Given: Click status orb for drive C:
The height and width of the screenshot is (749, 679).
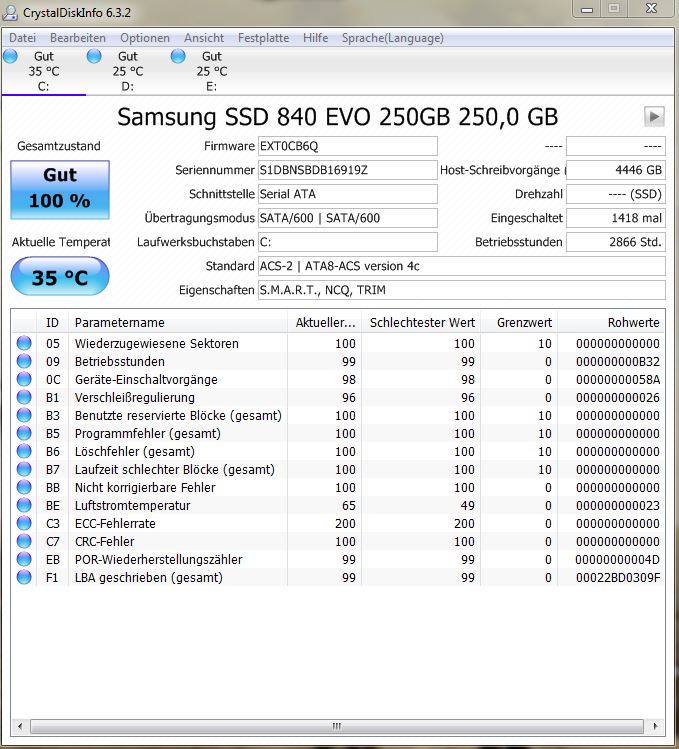Looking at the screenshot, I should click(x=10, y=56).
